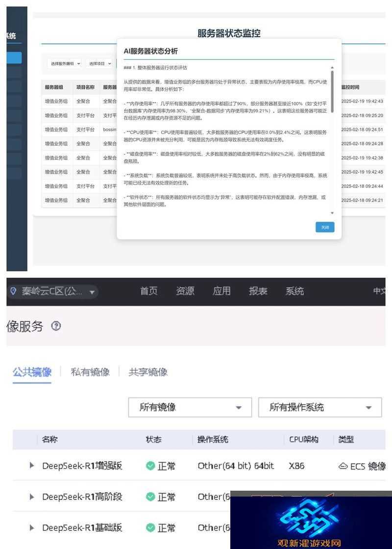Click timestamp 2025-02-18 09:24:21

click(362, 200)
